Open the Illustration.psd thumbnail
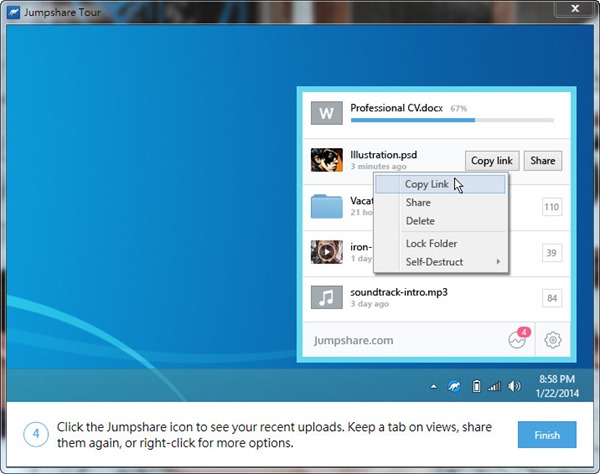The width and height of the screenshot is (600, 474). pos(327,160)
